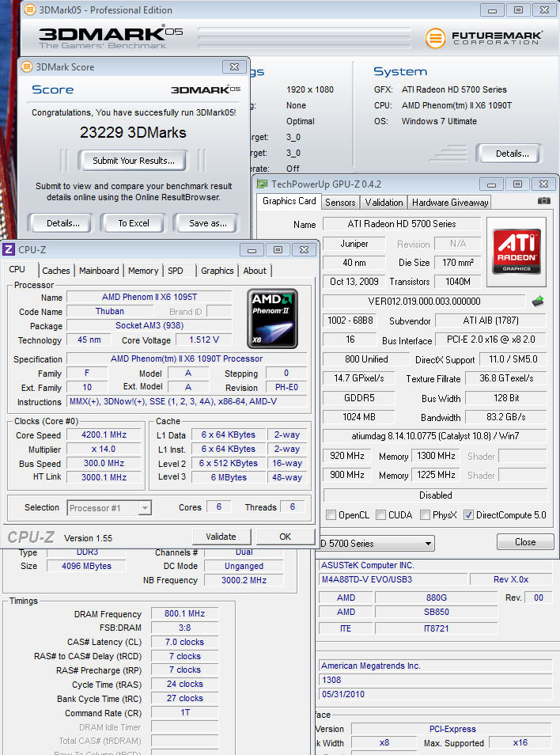Screen dimensions: 560x755
Task: Switch to the Caches tab in CPU-Z
Action: pyautogui.click(x=56, y=271)
